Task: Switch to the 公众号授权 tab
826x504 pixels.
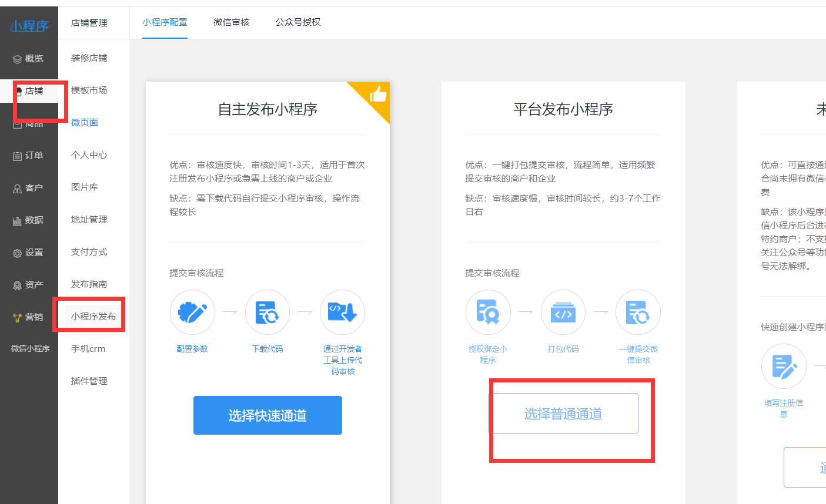Action: [x=297, y=23]
